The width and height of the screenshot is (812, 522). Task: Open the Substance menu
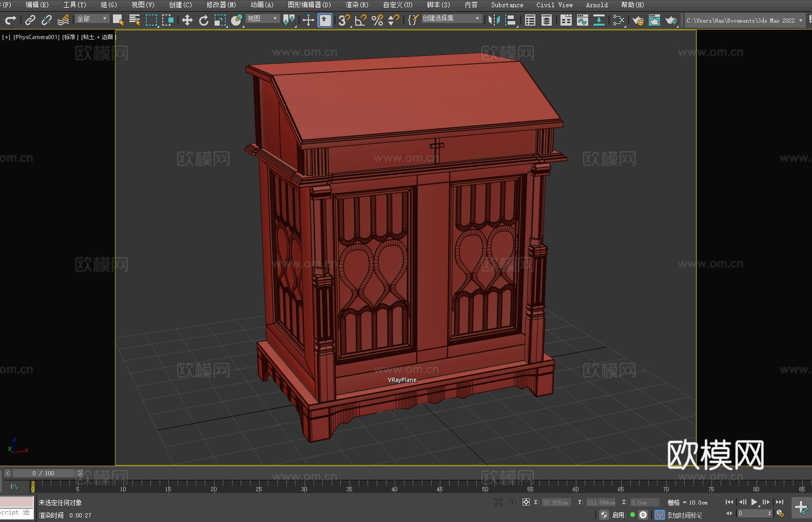tap(507, 5)
